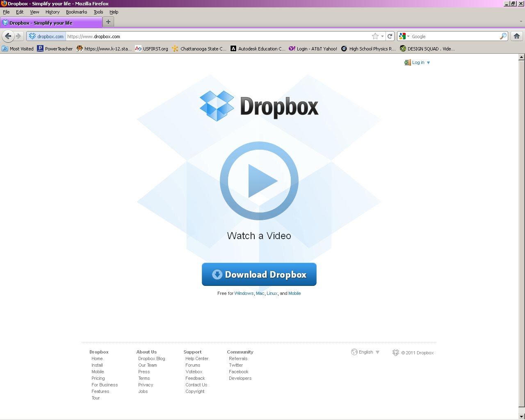Open the Log in dropdown
525x420 pixels.
coord(417,63)
